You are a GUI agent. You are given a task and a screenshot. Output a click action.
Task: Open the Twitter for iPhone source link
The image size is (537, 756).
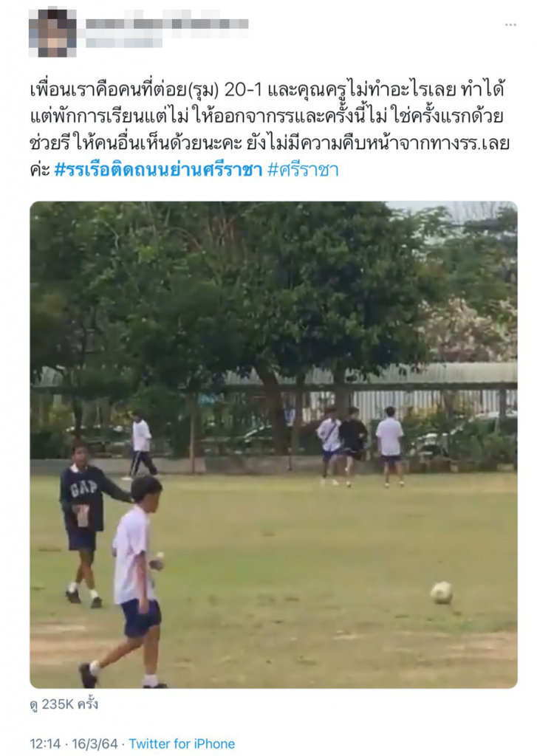[x=182, y=744]
